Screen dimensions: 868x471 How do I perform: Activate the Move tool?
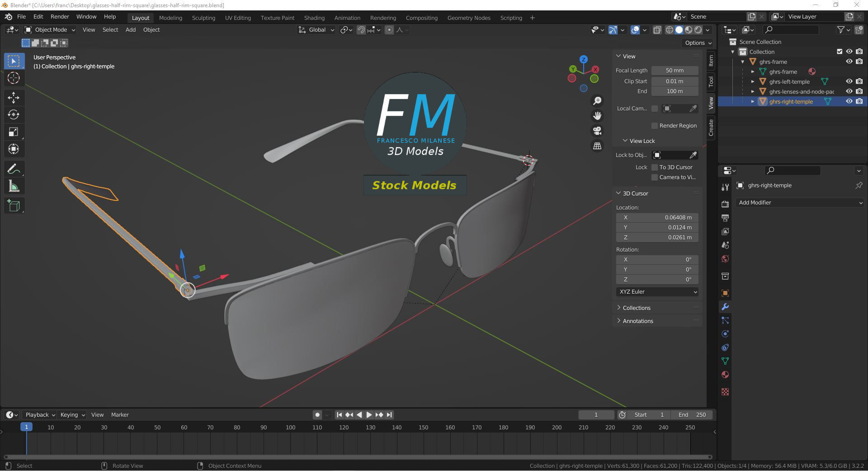click(14, 97)
